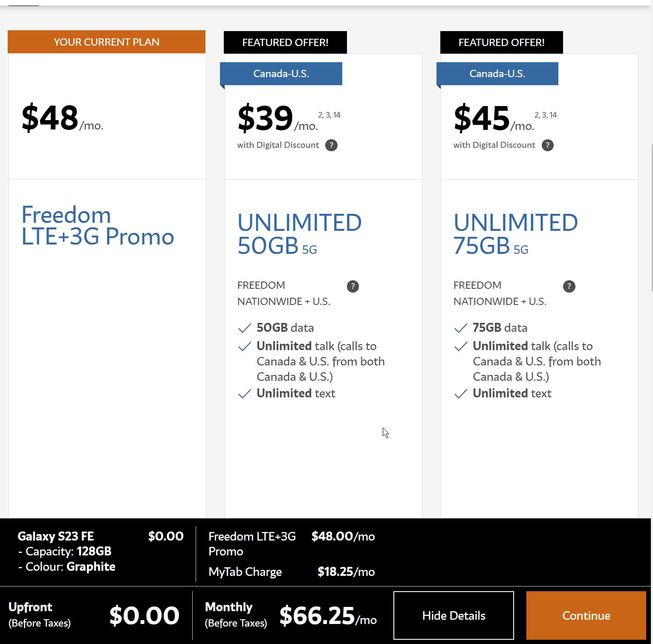653x644 pixels.
Task: Open Freedom Nationwide help icon in 75GB plan
Action: pyautogui.click(x=569, y=286)
